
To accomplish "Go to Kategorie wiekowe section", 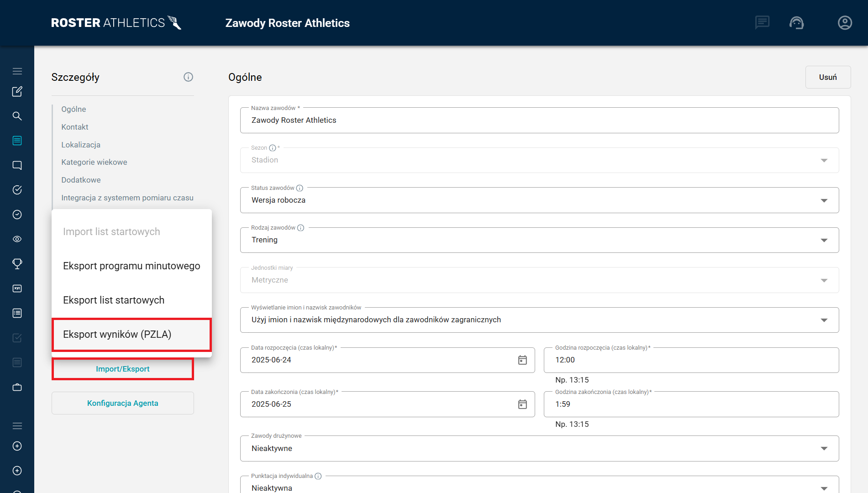I will tap(94, 162).
